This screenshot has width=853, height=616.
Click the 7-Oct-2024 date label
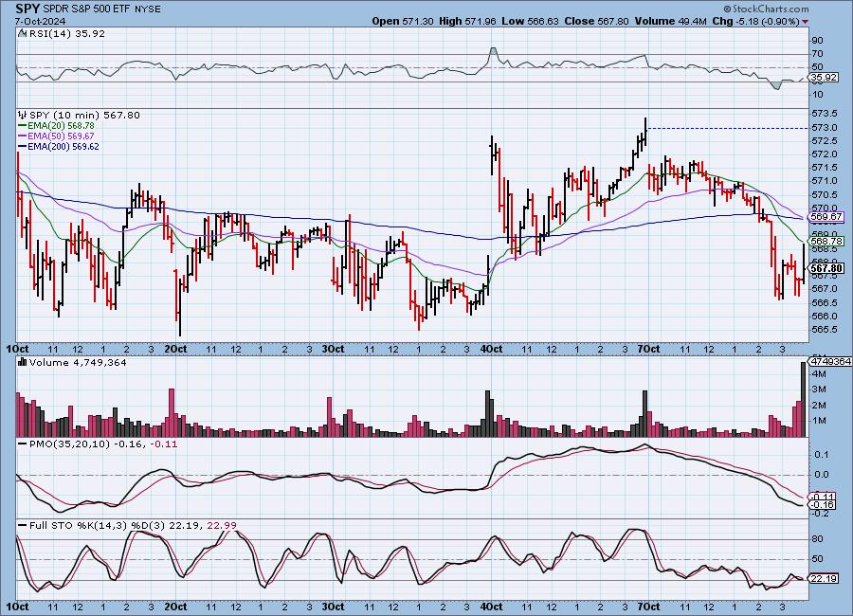pyautogui.click(x=40, y=21)
